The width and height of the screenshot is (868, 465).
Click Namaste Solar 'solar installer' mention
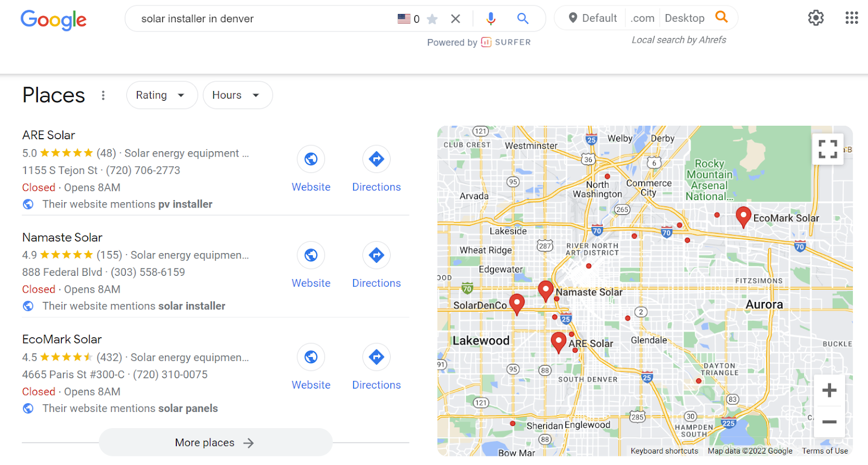click(x=192, y=306)
